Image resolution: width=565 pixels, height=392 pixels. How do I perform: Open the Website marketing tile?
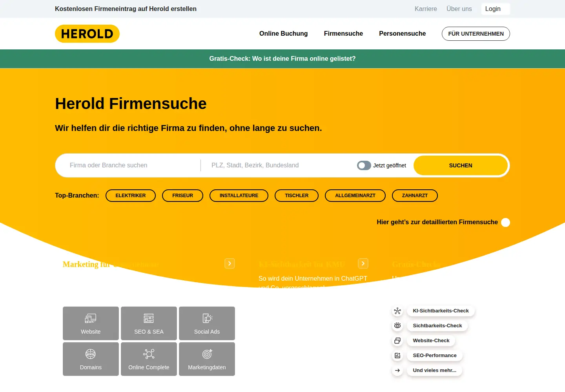[91, 323]
